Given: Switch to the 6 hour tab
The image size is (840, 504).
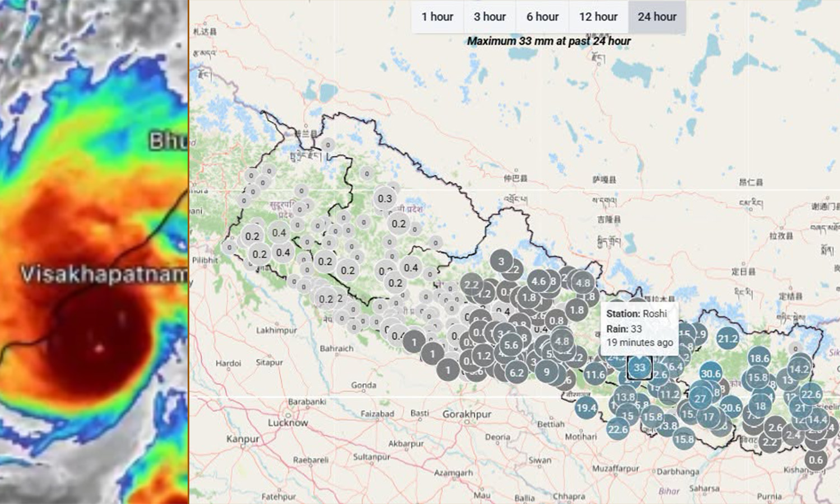Looking at the screenshot, I should point(542,17).
